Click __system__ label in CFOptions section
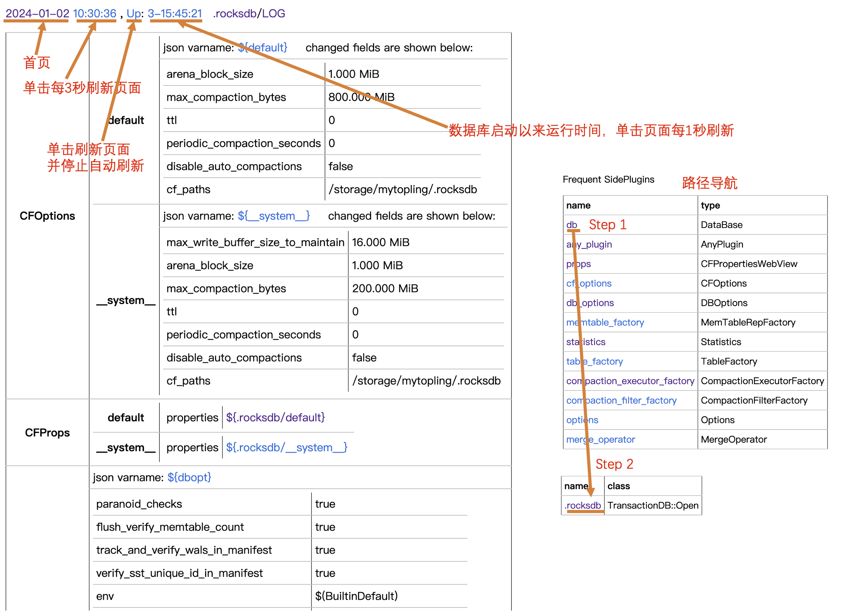 [x=126, y=301]
